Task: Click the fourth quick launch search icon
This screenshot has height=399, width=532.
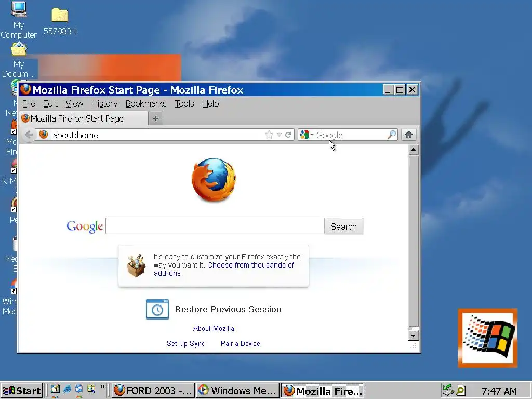Action: pyautogui.click(x=91, y=389)
